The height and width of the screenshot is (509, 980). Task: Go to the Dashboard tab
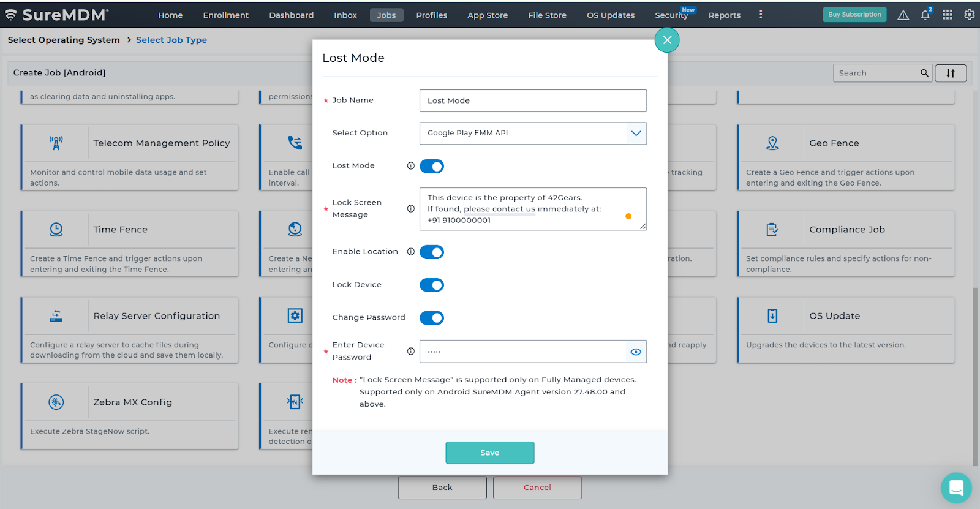291,15
